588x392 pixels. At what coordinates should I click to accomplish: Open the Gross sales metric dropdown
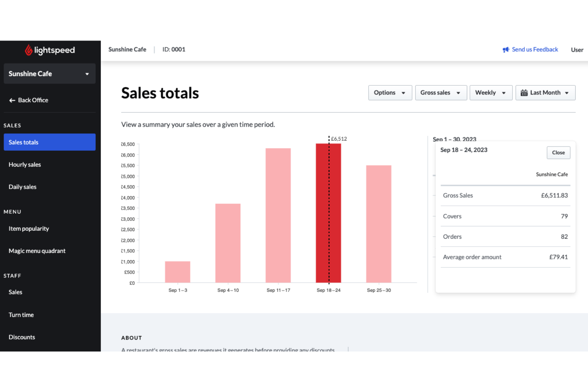441,93
